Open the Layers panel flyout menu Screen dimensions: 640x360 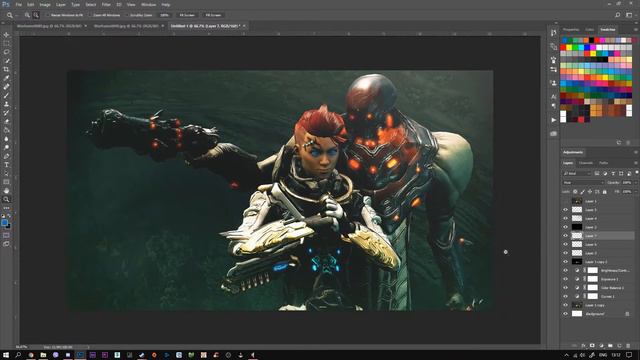click(x=636, y=163)
